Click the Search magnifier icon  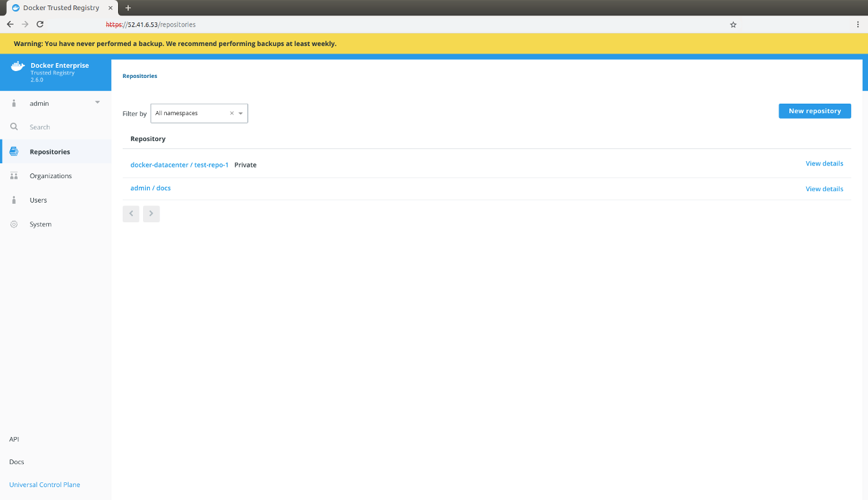[x=14, y=127]
